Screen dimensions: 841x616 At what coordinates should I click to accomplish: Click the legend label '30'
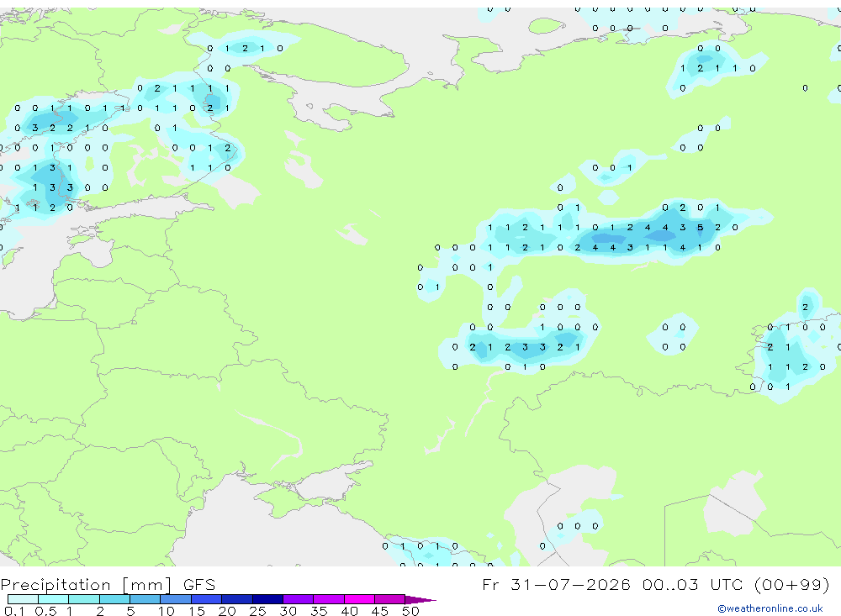[x=288, y=611]
